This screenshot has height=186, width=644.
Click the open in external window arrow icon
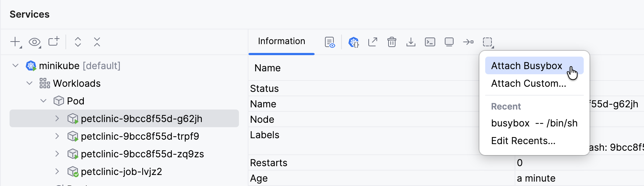[x=373, y=42]
